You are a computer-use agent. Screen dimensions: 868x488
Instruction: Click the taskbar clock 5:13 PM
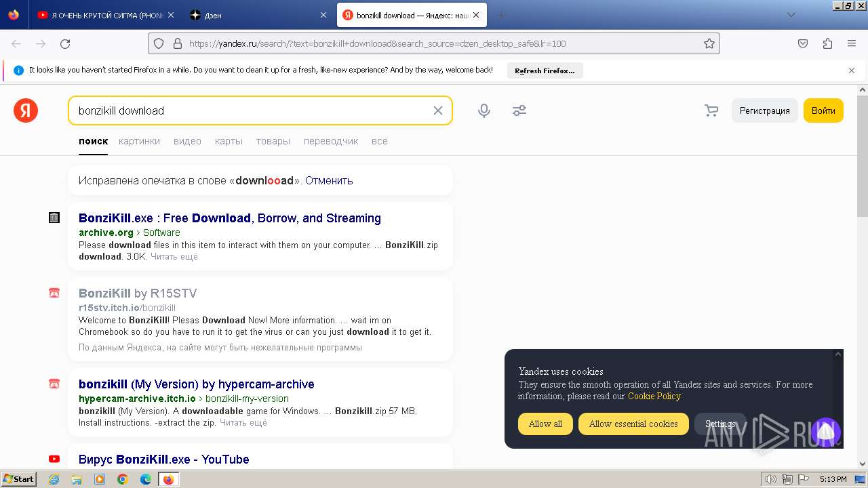(x=833, y=479)
